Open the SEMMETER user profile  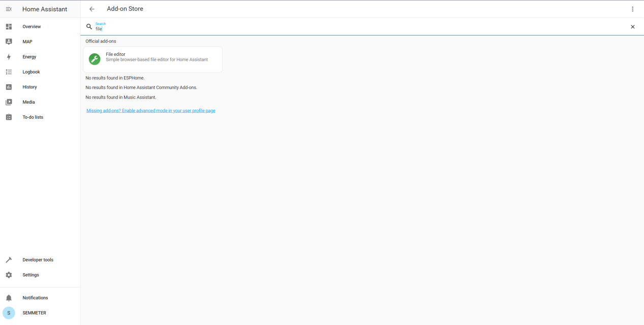pos(40,313)
